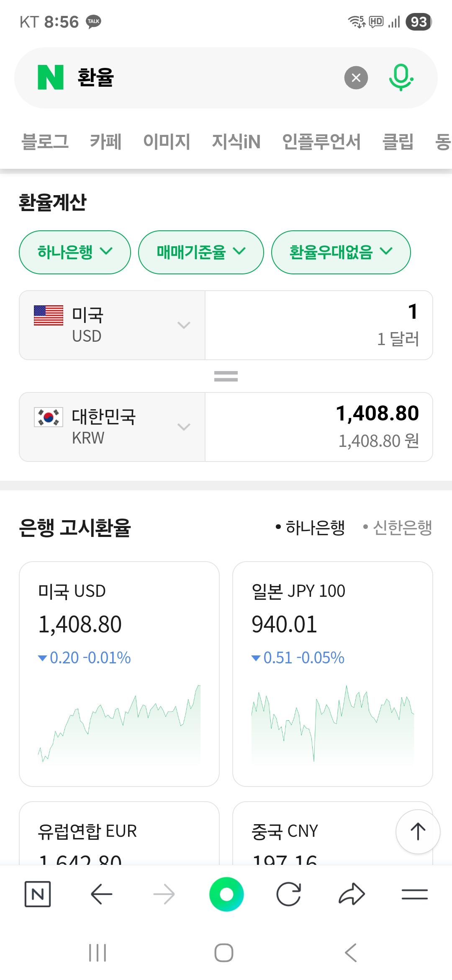Start voice search with microphone icon

(x=401, y=77)
